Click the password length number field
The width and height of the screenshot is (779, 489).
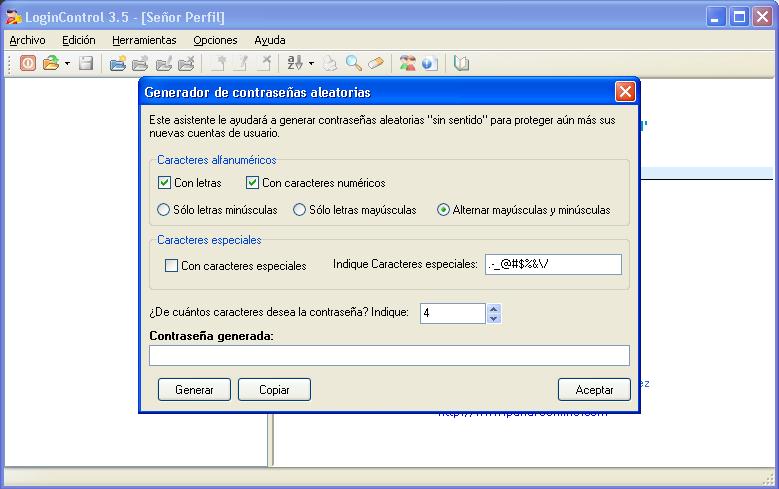(453, 314)
